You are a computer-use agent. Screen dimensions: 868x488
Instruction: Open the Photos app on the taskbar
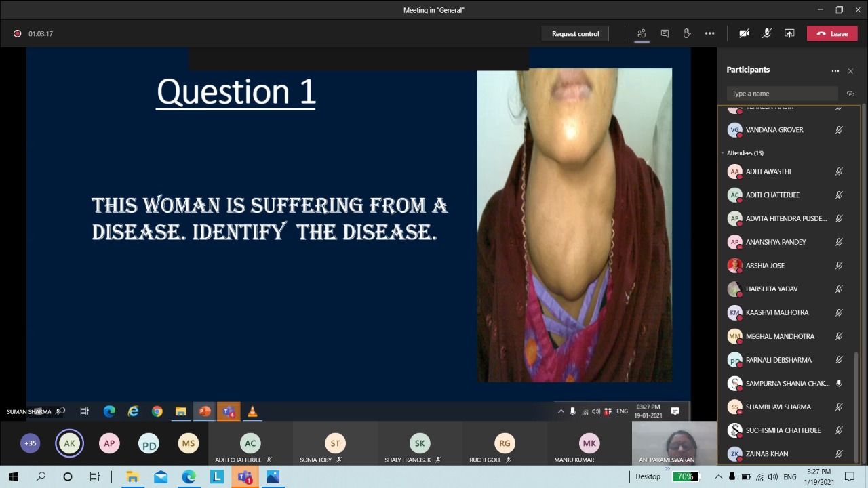pos(273,477)
